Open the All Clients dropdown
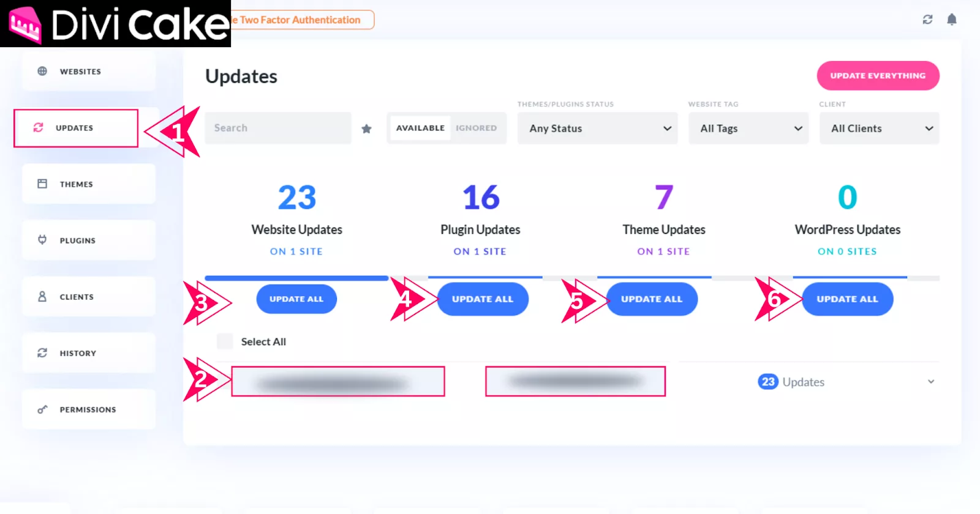Viewport: 980px width, 514px height. [879, 128]
